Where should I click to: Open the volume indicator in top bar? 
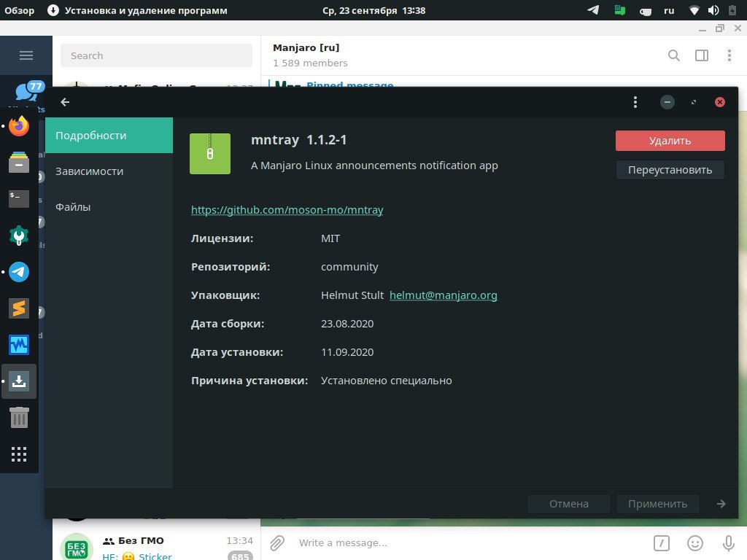[713, 10]
